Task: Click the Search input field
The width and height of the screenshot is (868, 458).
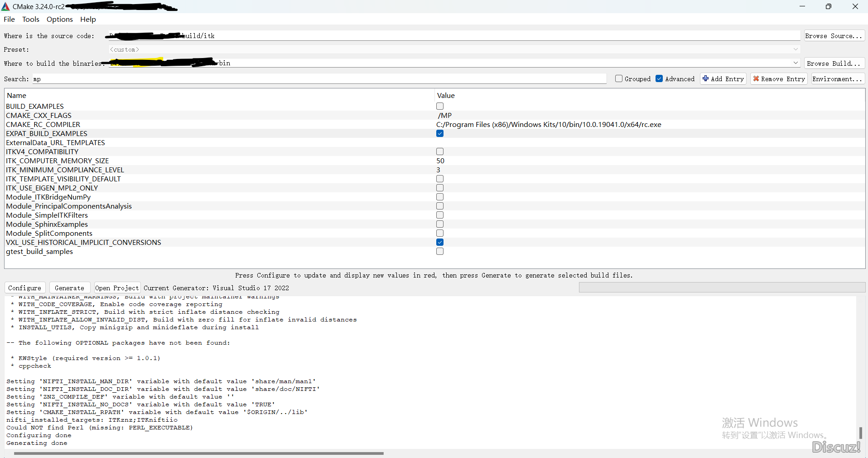Action: click(319, 79)
